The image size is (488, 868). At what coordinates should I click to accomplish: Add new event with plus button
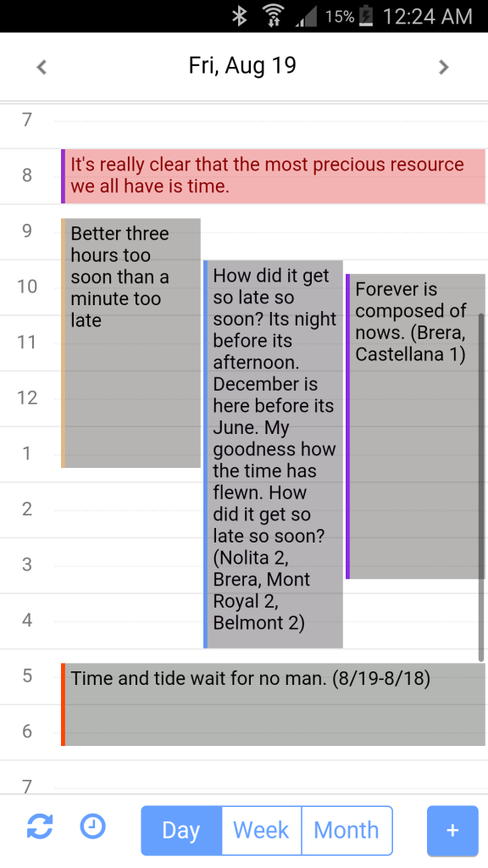point(452,831)
